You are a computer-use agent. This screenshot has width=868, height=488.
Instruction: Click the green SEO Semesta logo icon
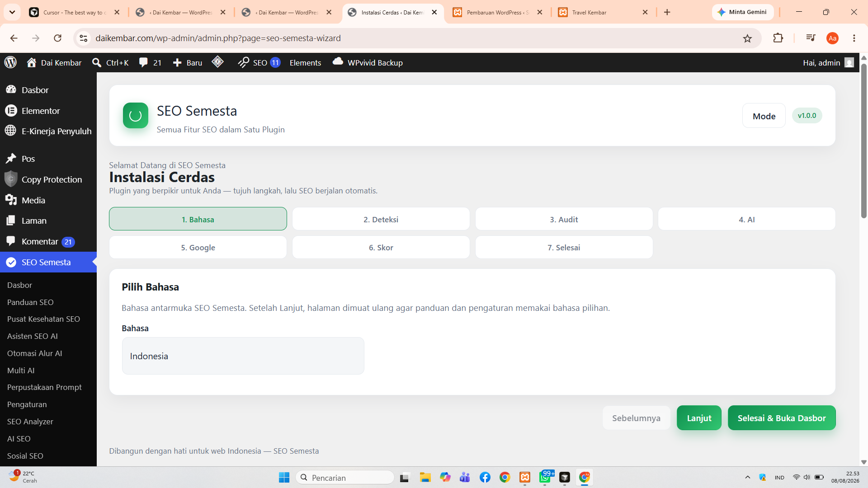click(136, 116)
